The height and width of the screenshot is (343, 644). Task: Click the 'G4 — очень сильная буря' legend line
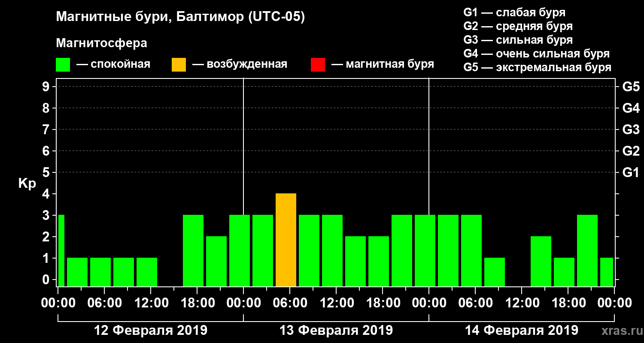pos(536,54)
